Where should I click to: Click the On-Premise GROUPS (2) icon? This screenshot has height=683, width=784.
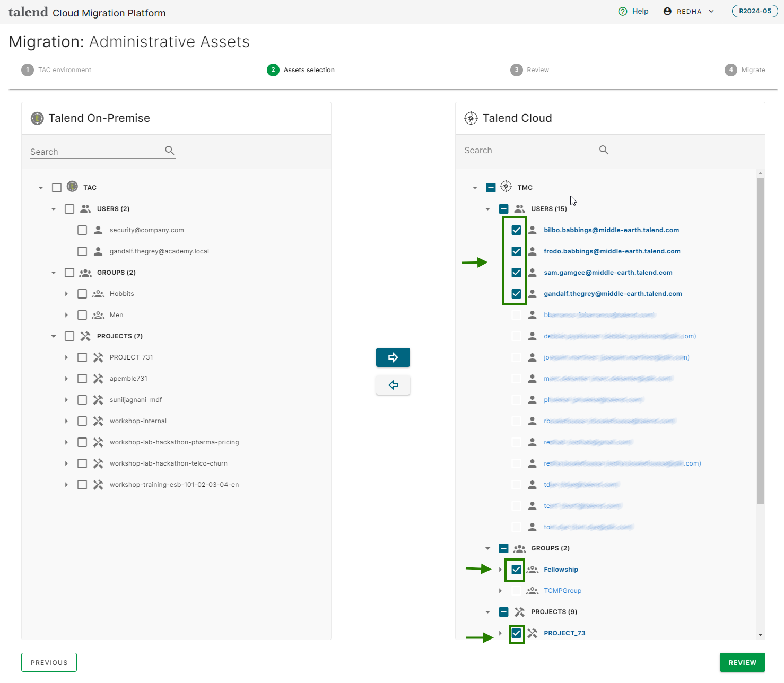tap(85, 273)
